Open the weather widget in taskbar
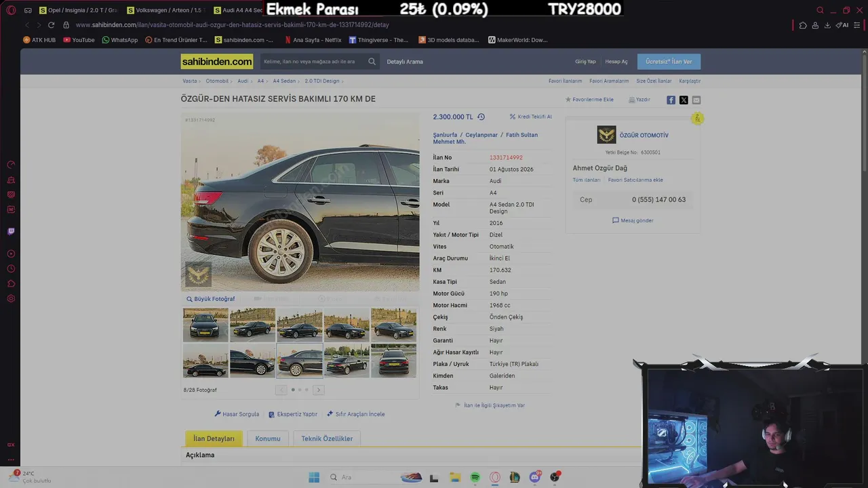 click(31, 476)
